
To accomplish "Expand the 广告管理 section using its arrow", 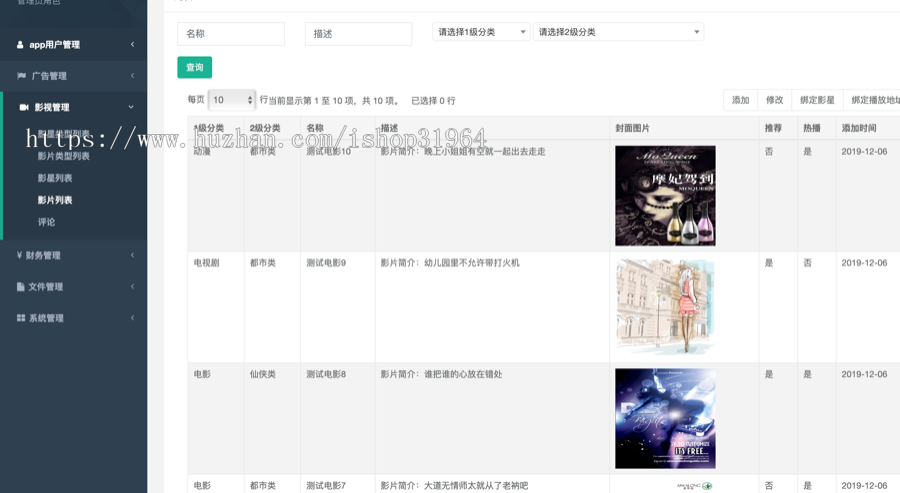I will [132, 76].
